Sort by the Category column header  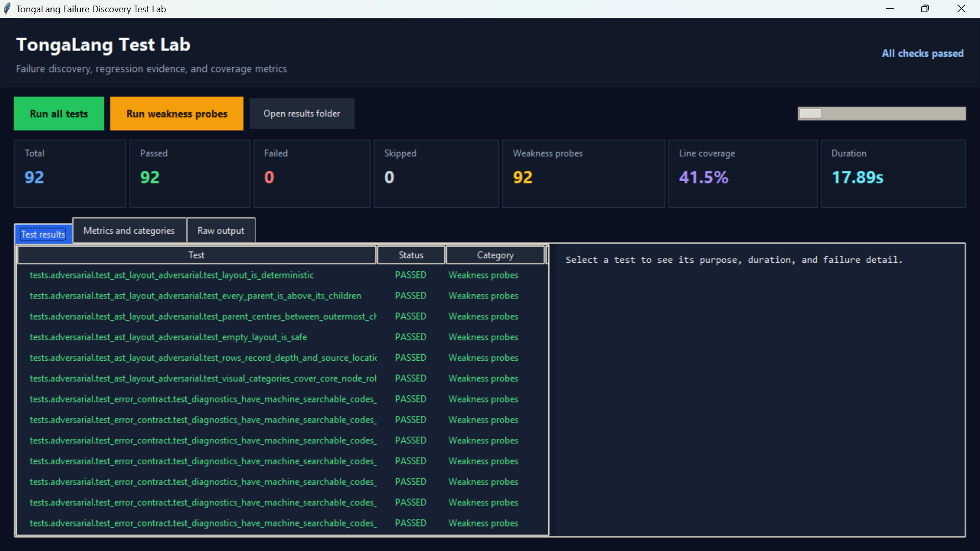495,255
